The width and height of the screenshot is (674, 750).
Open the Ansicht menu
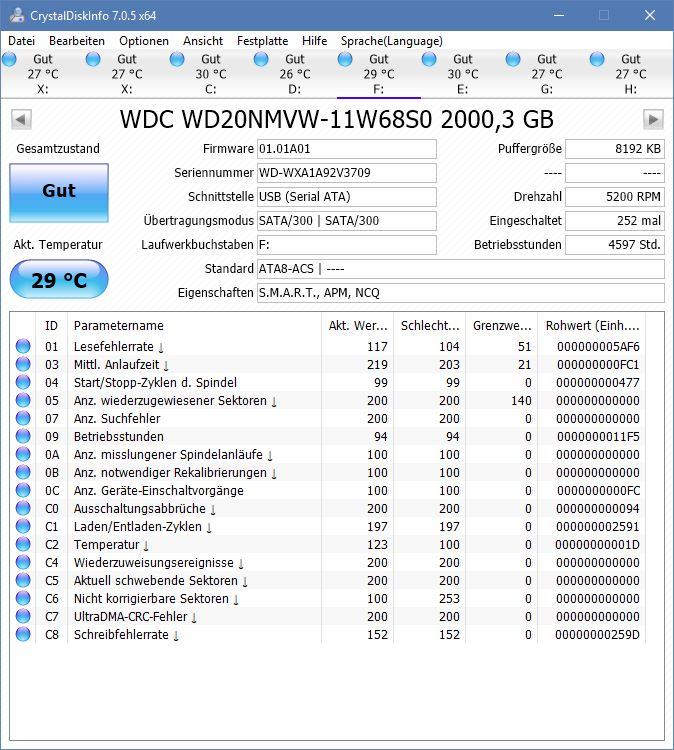click(203, 41)
